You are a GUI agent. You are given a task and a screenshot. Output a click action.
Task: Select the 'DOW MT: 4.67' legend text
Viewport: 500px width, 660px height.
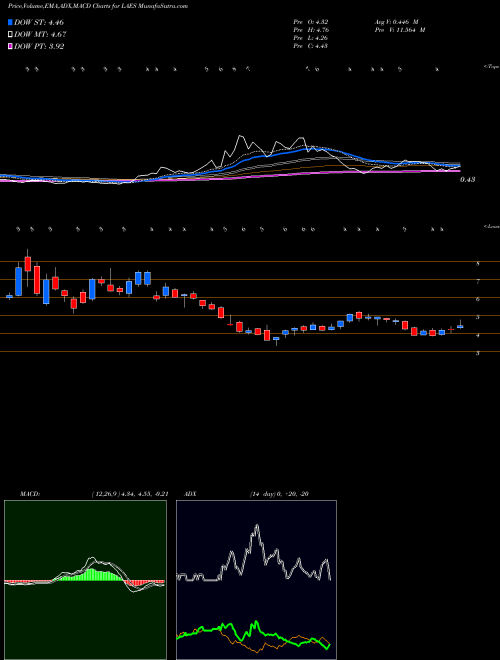40,35
